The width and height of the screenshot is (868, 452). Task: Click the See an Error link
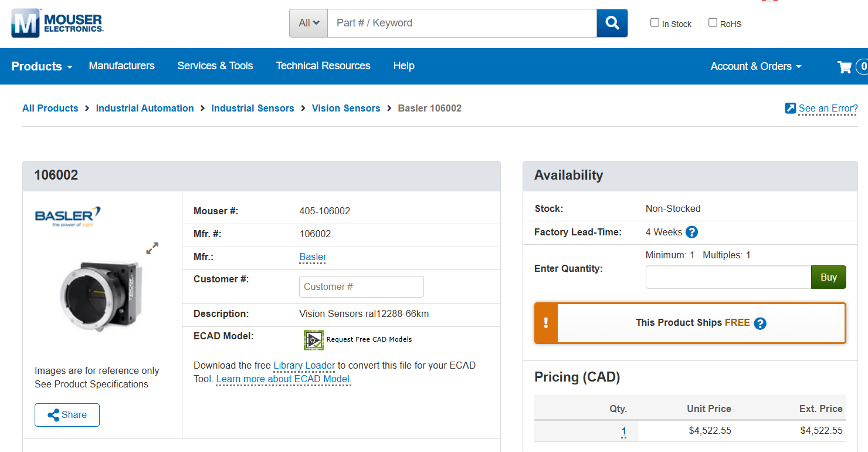[828, 108]
